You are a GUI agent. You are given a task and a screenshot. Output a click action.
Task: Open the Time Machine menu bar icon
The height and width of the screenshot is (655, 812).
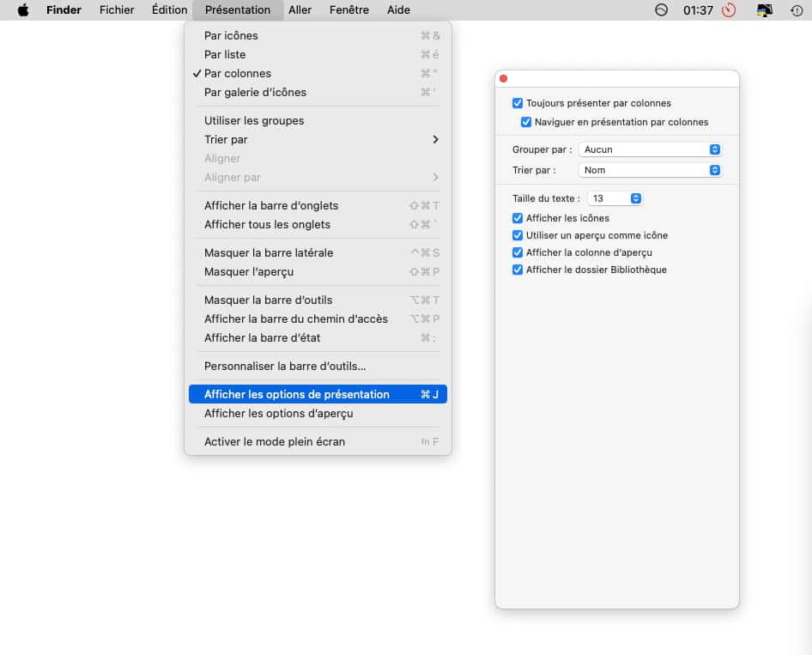point(797,10)
